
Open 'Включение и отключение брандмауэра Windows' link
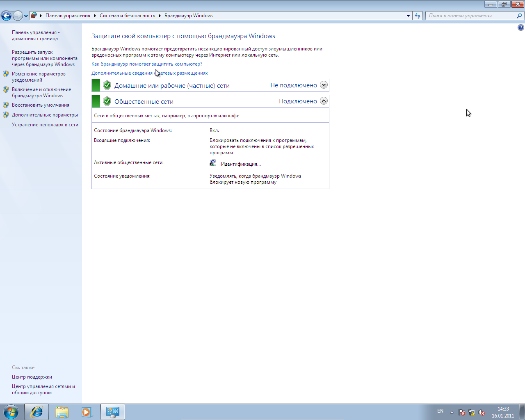coord(41,92)
